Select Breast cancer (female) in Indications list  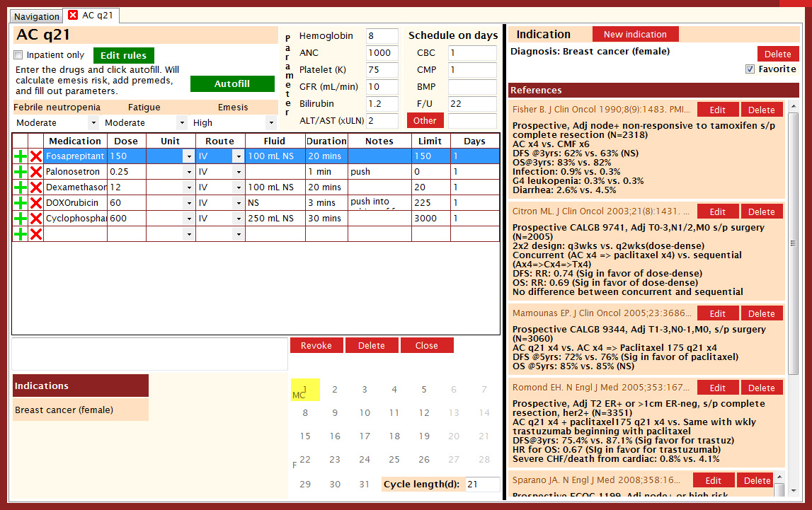tap(80, 410)
